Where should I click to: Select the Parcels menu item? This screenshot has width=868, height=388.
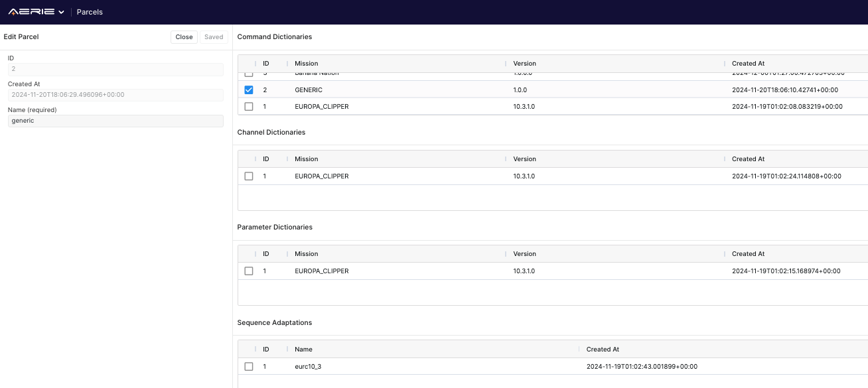[x=90, y=11]
